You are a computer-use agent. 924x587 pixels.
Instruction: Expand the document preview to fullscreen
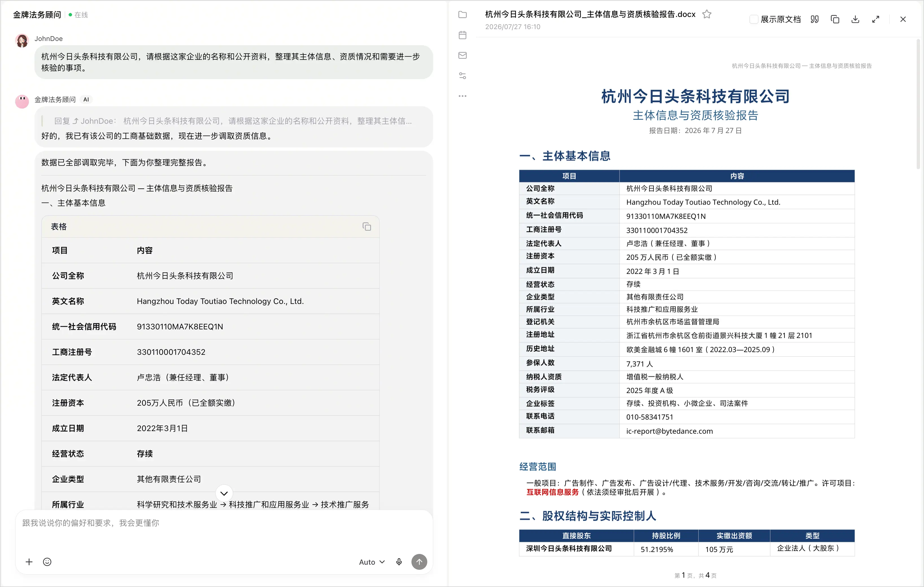pyautogui.click(x=875, y=19)
